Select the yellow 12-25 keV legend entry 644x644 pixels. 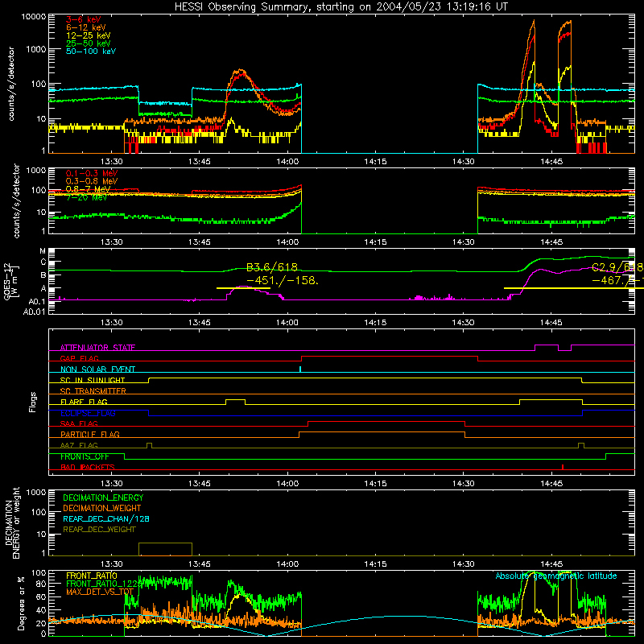tap(88, 35)
